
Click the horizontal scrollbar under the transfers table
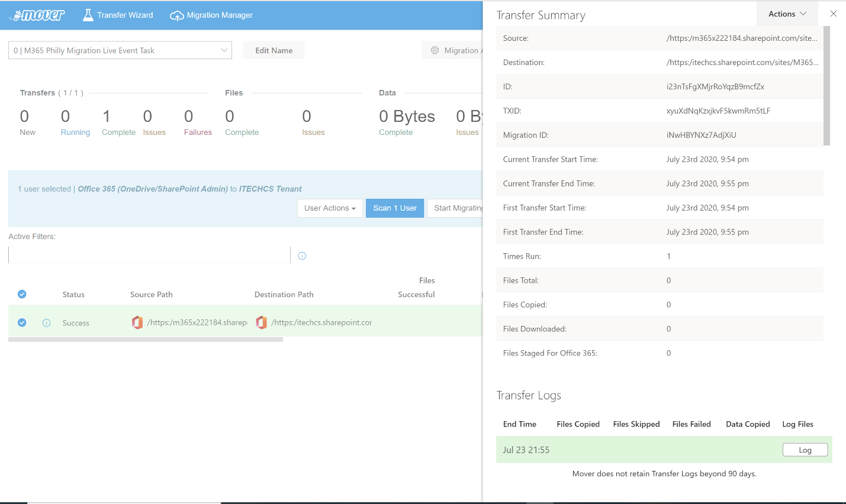pos(146,340)
